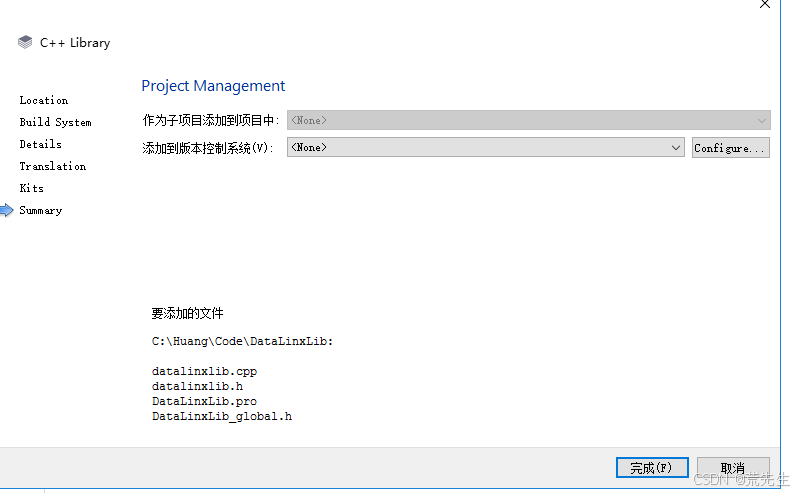Viewport: 797px width, 493px height.
Task: Close the wizard with the X button
Action: tap(764, 5)
